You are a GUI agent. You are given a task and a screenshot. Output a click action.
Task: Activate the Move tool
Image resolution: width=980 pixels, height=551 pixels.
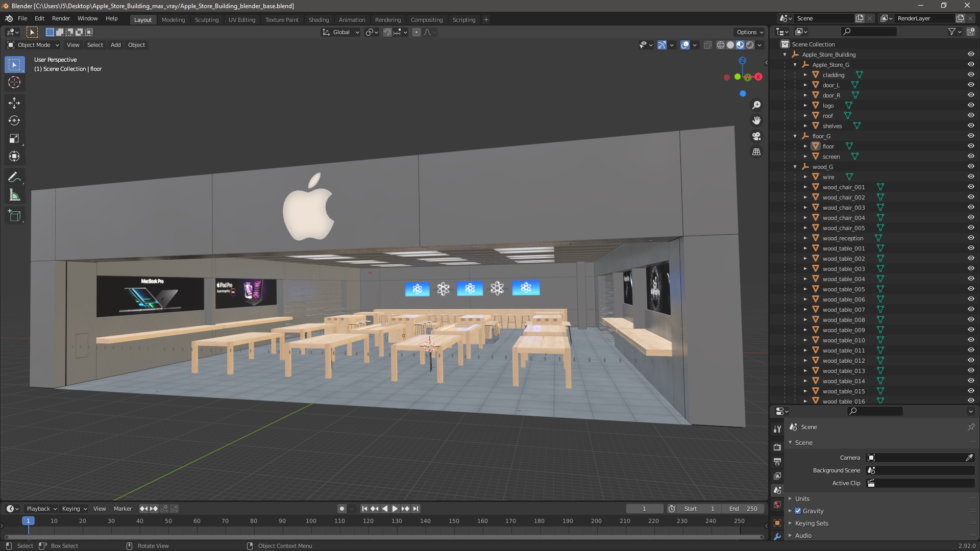[14, 103]
